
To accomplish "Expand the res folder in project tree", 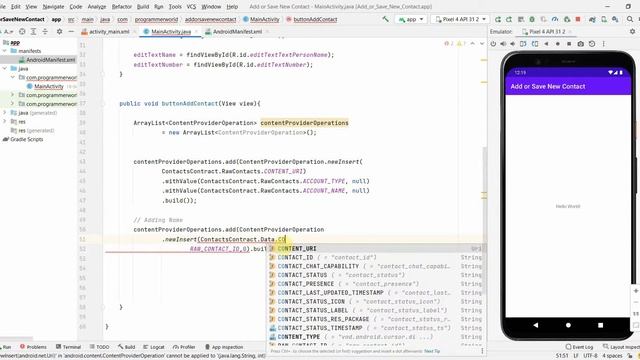I will click(x=5, y=122).
